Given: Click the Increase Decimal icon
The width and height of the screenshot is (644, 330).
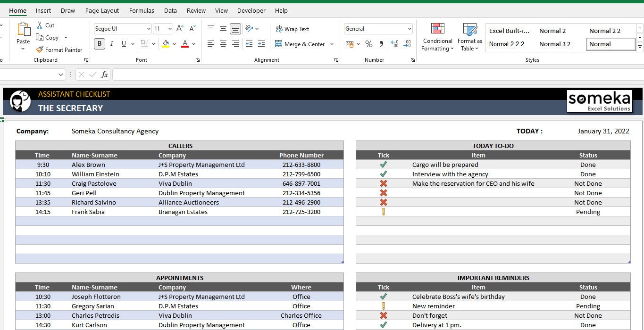Looking at the screenshot, I should point(395,44).
